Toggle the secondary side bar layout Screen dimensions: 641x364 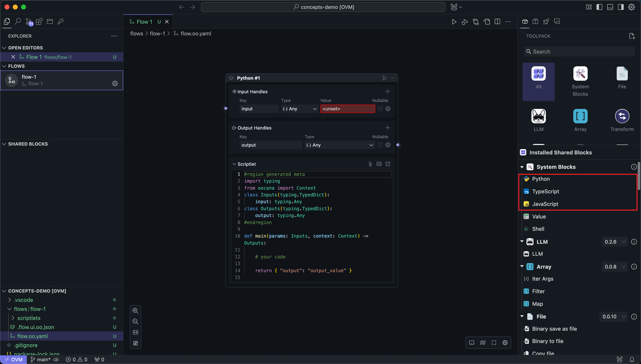pyautogui.click(x=620, y=7)
